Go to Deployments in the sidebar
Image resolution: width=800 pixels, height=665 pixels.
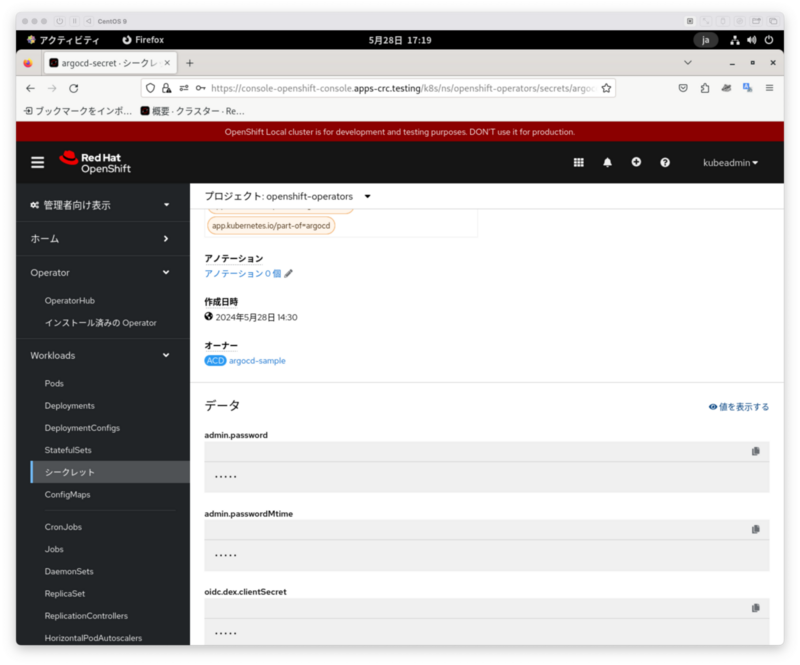[69, 406]
